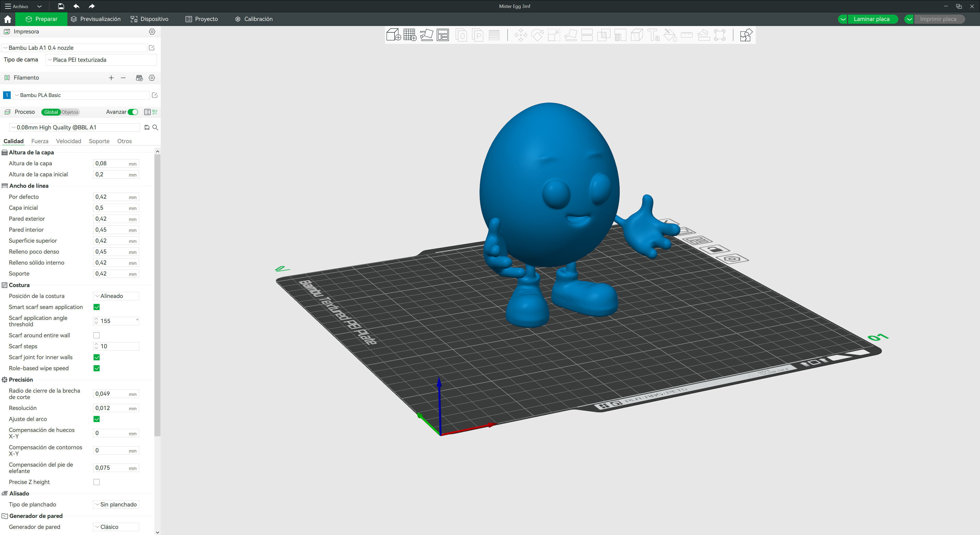Open Tipo de cama dropdown
980x535 pixels.
[101, 60]
